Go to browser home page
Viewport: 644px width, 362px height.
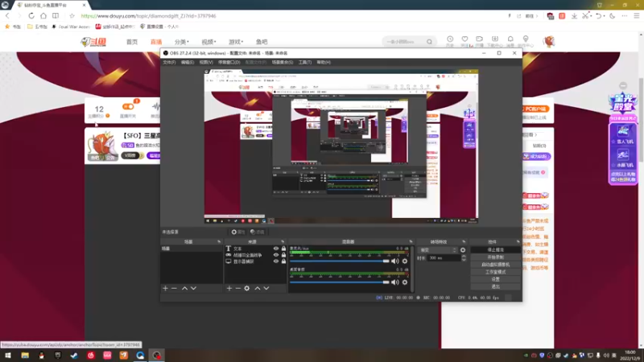pyautogui.click(x=43, y=15)
